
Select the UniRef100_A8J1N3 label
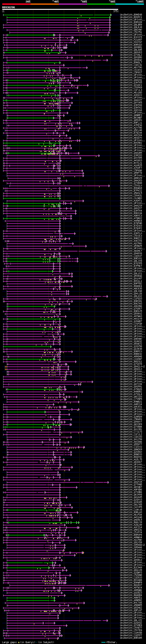pos(131,93)
